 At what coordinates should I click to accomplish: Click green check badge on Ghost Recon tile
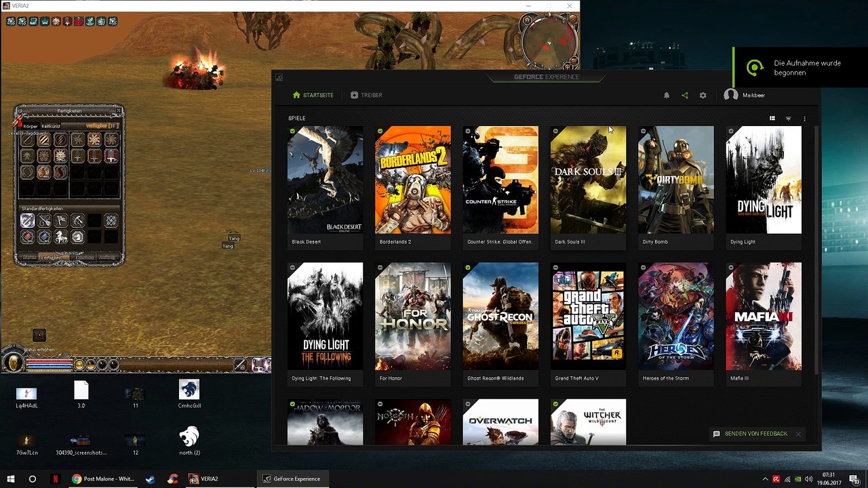468,268
